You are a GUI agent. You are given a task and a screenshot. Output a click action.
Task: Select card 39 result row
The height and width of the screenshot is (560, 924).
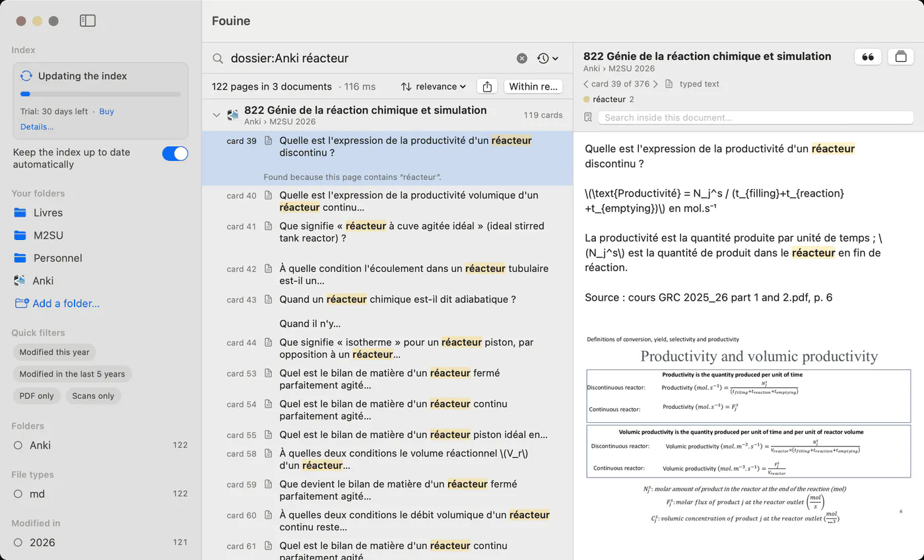tap(387, 158)
